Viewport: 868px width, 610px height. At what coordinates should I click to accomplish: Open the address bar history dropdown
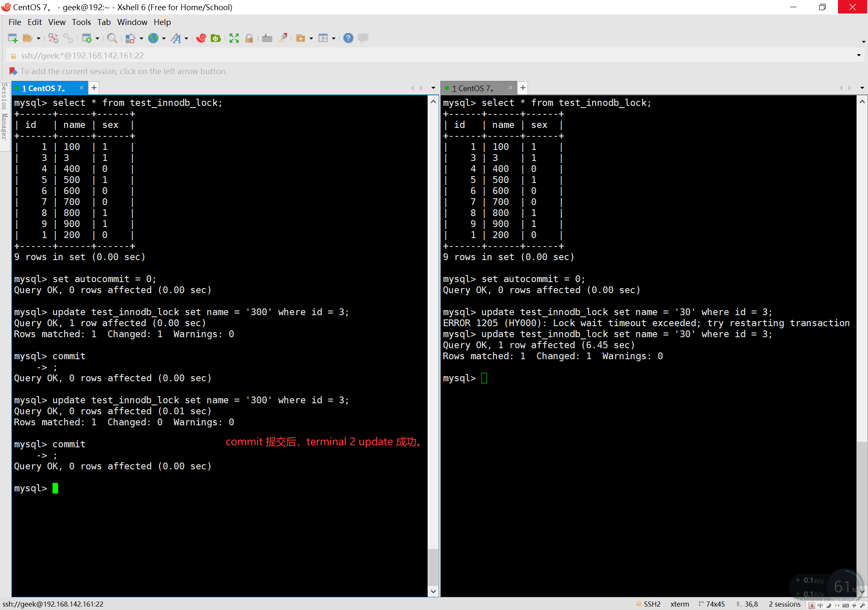coord(859,55)
